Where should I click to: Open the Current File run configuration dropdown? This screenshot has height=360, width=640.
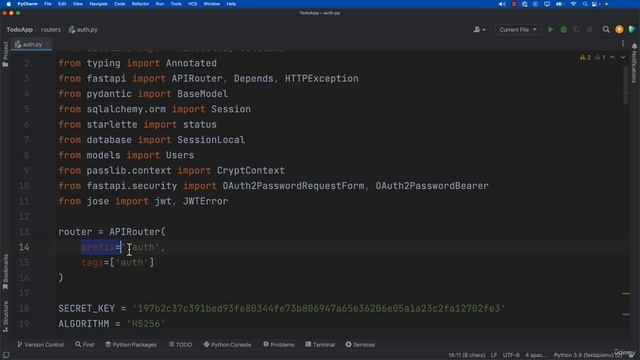click(x=518, y=29)
